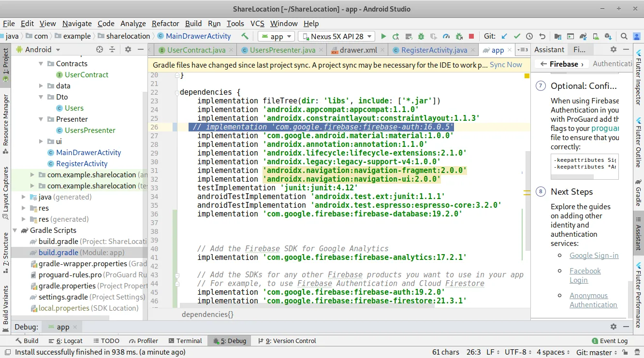Toggle the 1: Project side panel
Viewport: 644px width, 358px height.
coord(5,66)
